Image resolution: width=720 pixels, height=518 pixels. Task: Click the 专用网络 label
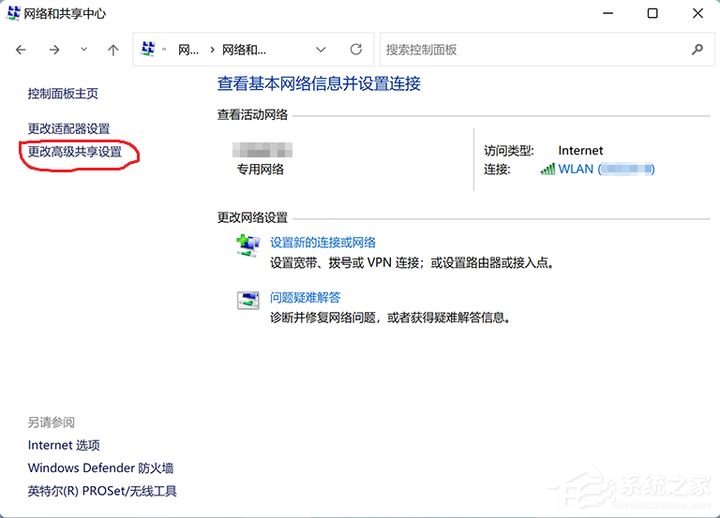(x=260, y=169)
